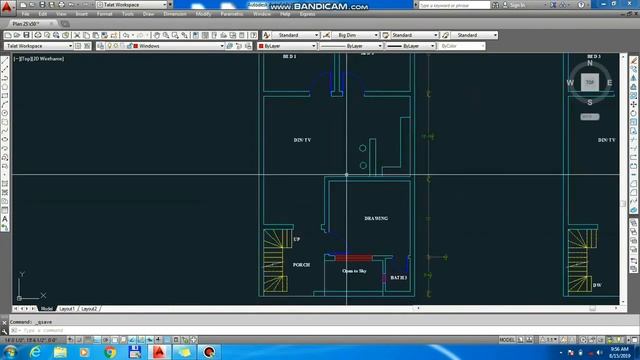This screenshot has width=640, height=360.
Task: Open the Big Dim dimension style dropdown
Action: (355, 36)
